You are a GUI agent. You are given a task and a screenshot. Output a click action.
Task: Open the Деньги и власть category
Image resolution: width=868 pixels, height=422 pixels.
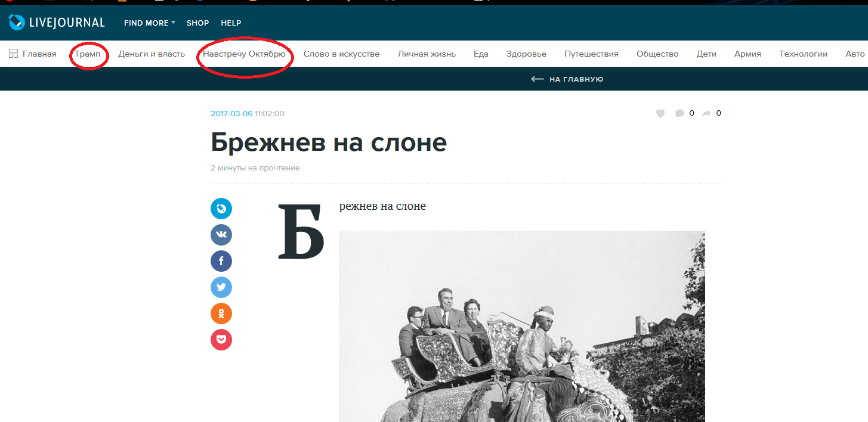pyautogui.click(x=152, y=54)
